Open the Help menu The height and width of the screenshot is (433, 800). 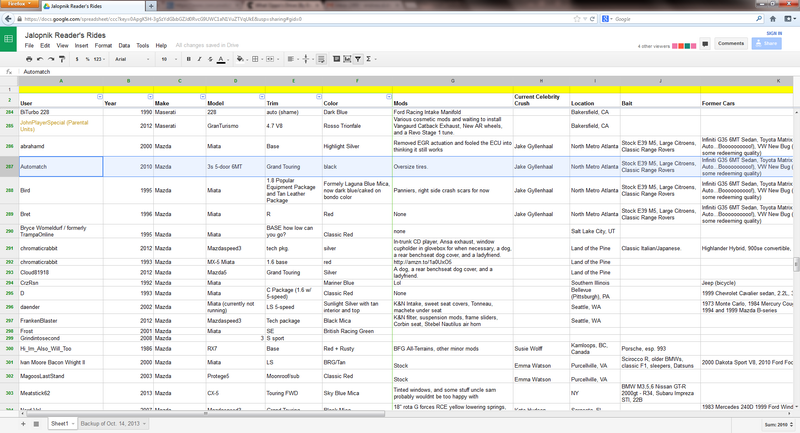(161, 45)
